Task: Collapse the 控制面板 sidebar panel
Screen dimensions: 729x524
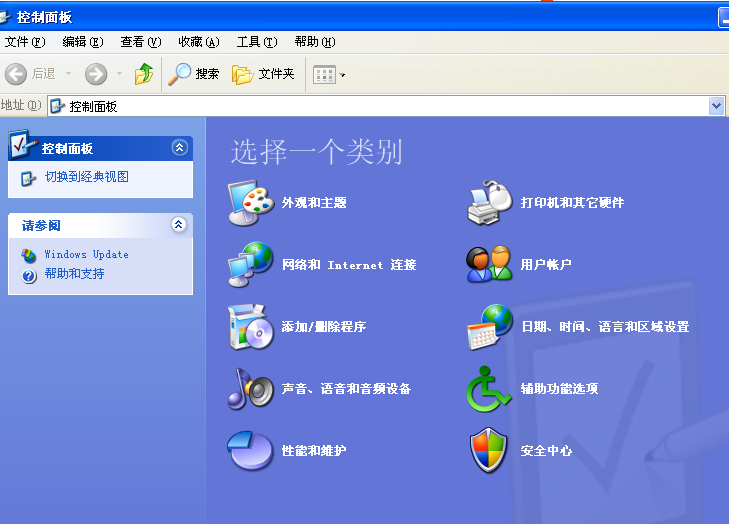Action: pyautogui.click(x=179, y=148)
